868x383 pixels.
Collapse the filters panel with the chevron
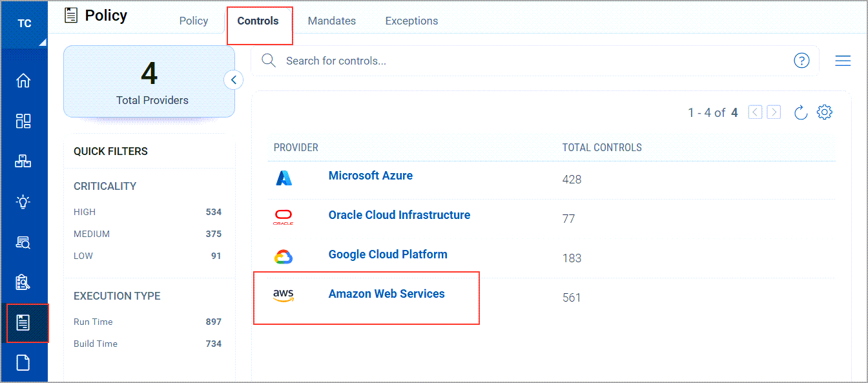[234, 80]
